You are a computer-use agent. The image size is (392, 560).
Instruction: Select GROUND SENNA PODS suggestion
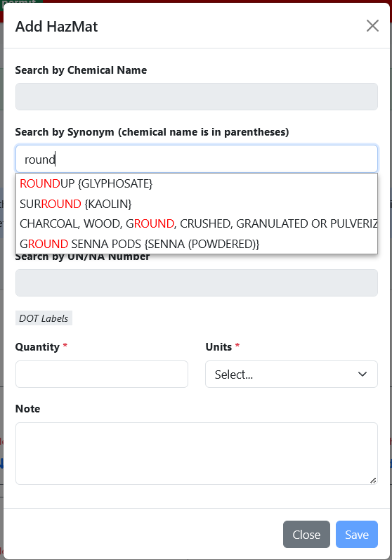tap(197, 244)
